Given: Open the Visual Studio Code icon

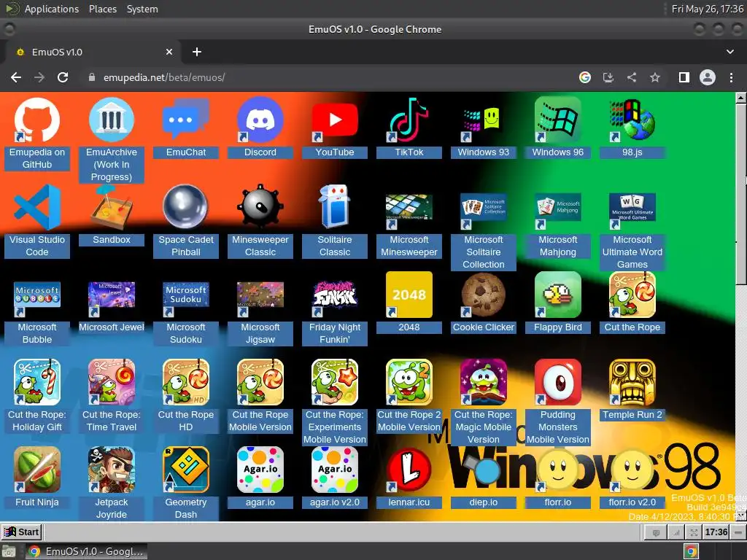Looking at the screenshot, I should (37, 208).
